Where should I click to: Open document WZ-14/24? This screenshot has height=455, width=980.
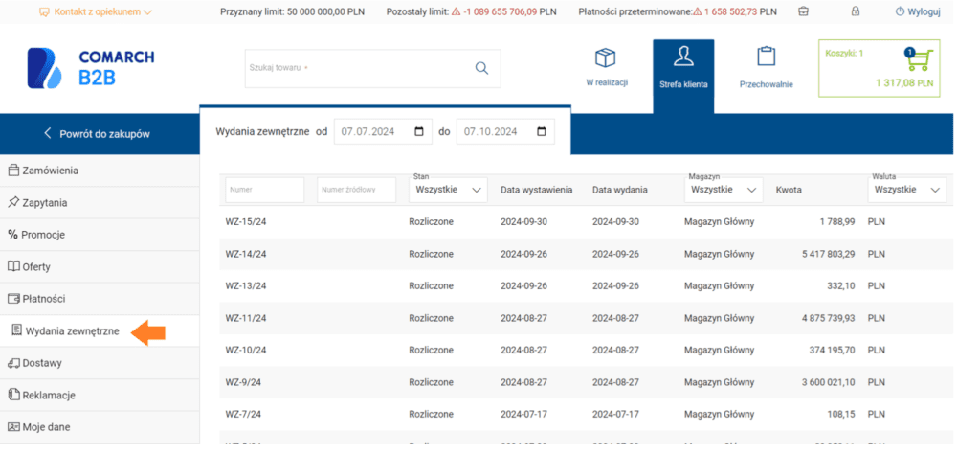(x=246, y=254)
